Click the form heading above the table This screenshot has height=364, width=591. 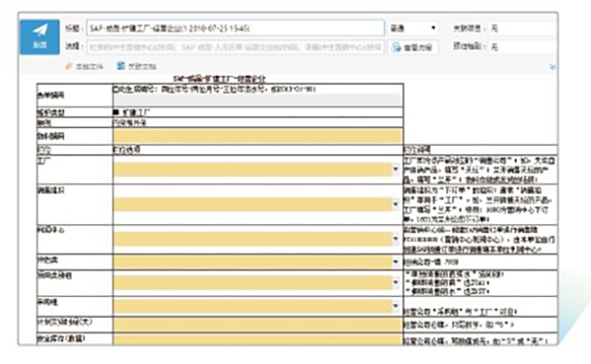(220, 79)
